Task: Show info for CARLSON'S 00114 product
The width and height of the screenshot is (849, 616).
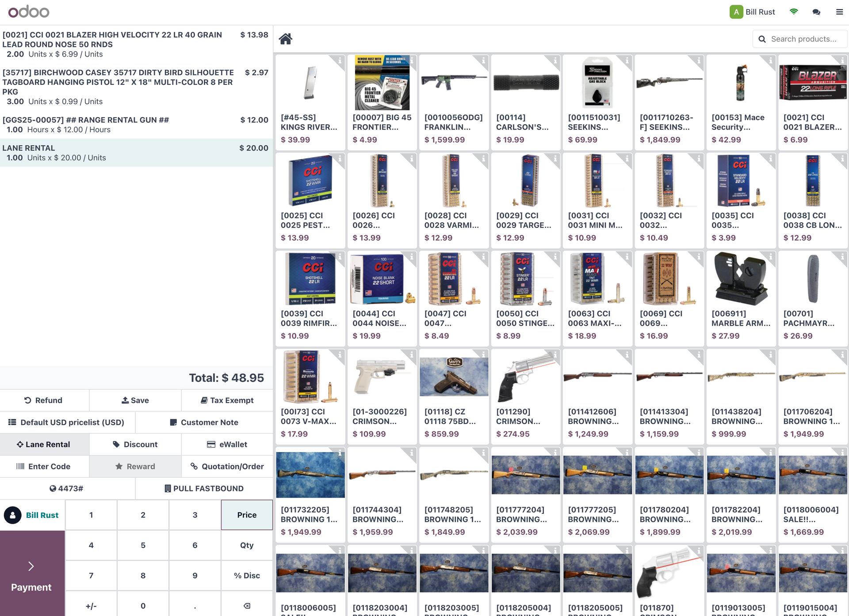Action: (555, 60)
